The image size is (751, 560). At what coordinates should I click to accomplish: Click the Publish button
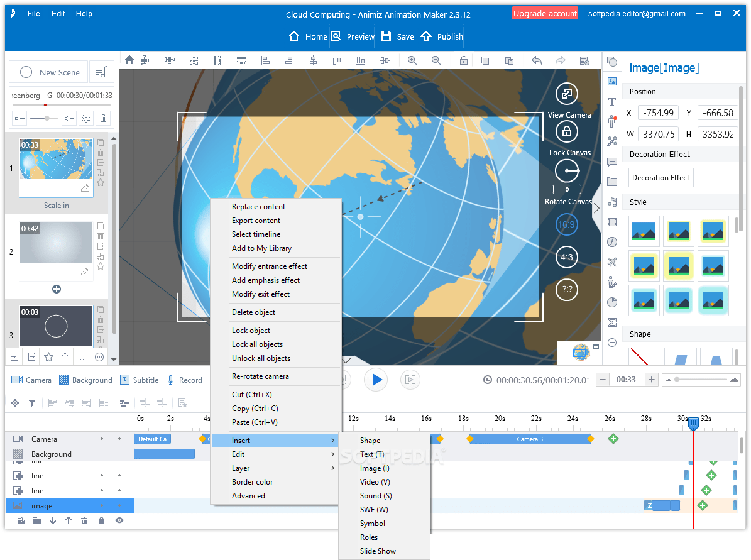pyautogui.click(x=442, y=36)
